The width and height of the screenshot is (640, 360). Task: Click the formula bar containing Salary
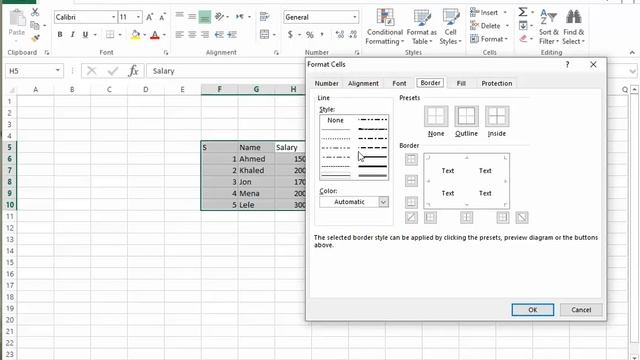(227, 71)
